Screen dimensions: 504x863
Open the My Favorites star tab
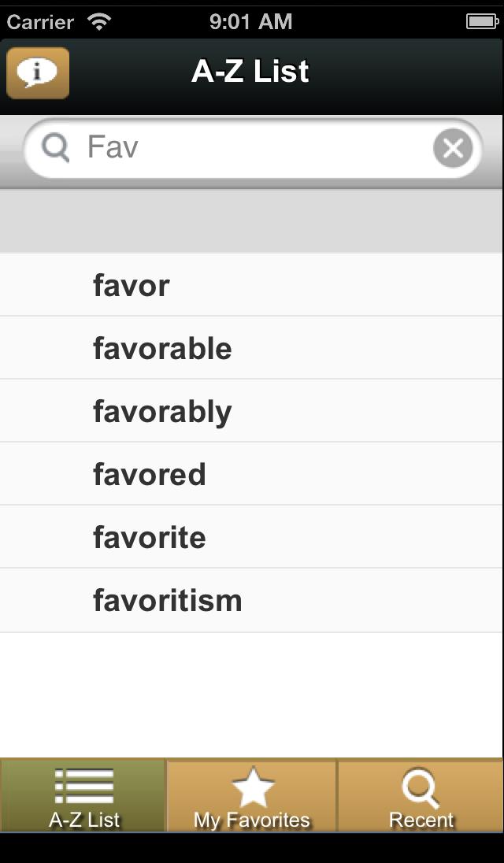252,795
